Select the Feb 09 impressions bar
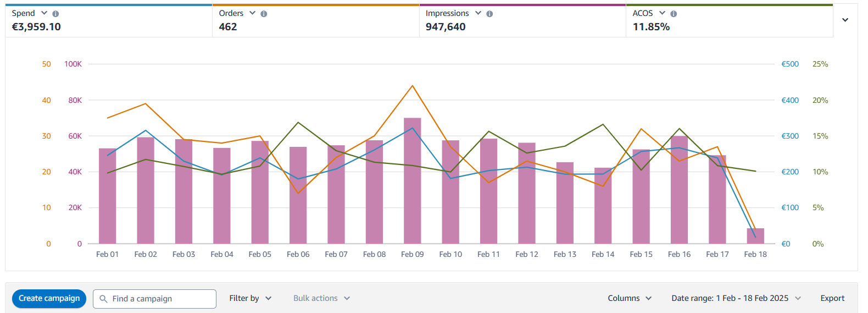The width and height of the screenshot is (868, 313). (x=412, y=182)
